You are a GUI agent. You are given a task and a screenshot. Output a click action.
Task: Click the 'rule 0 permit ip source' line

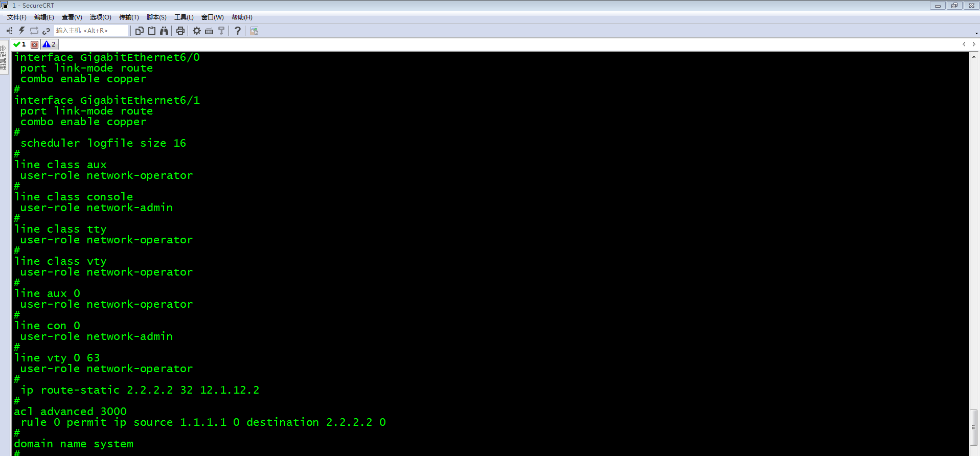pyautogui.click(x=203, y=422)
